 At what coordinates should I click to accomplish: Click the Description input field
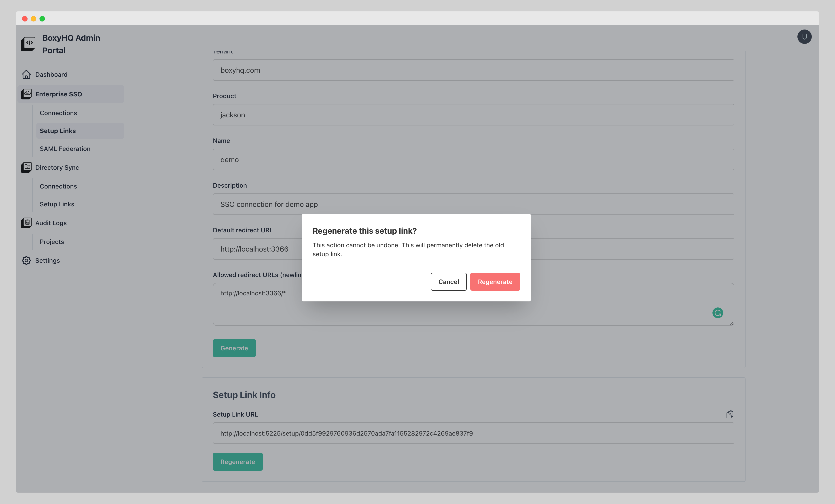coord(473,204)
